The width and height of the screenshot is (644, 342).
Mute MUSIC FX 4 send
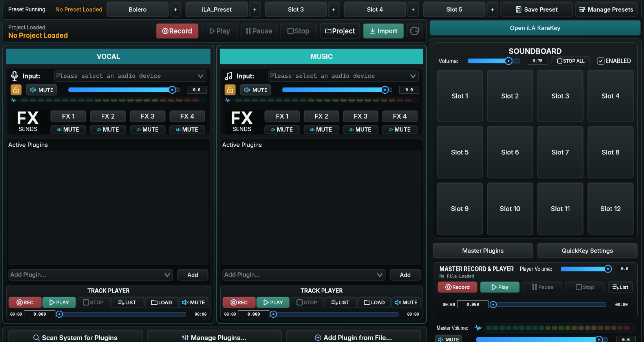coord(400,129)
